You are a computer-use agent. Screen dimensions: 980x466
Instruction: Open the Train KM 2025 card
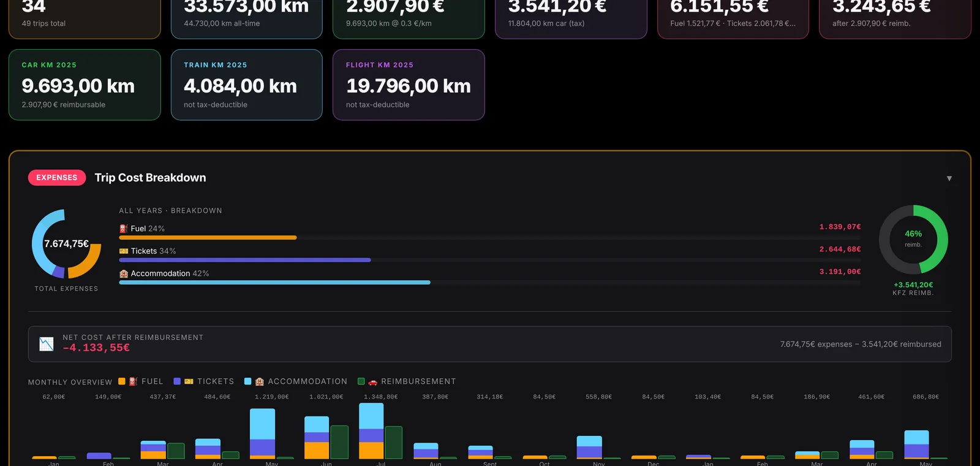point(247,85)
